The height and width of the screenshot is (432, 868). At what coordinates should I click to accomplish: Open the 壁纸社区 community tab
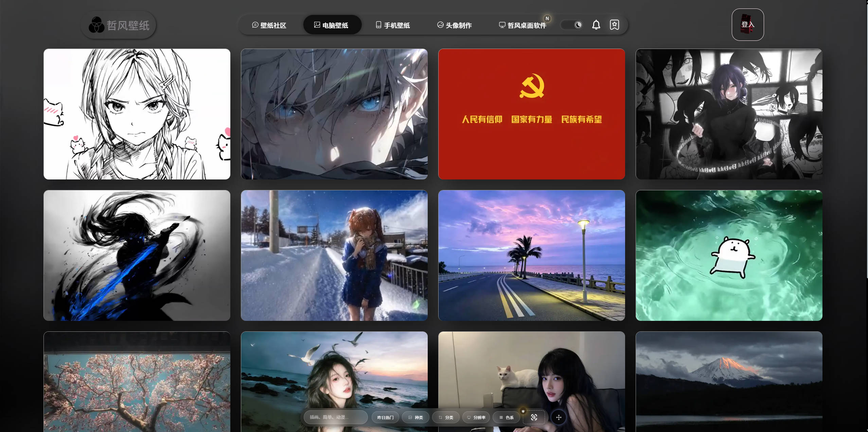click(x=269, y=25)
